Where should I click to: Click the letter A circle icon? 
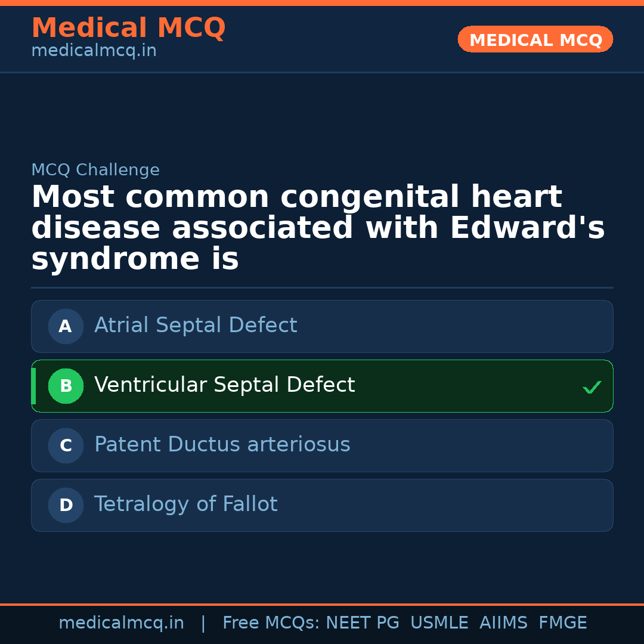click(66, 326)
